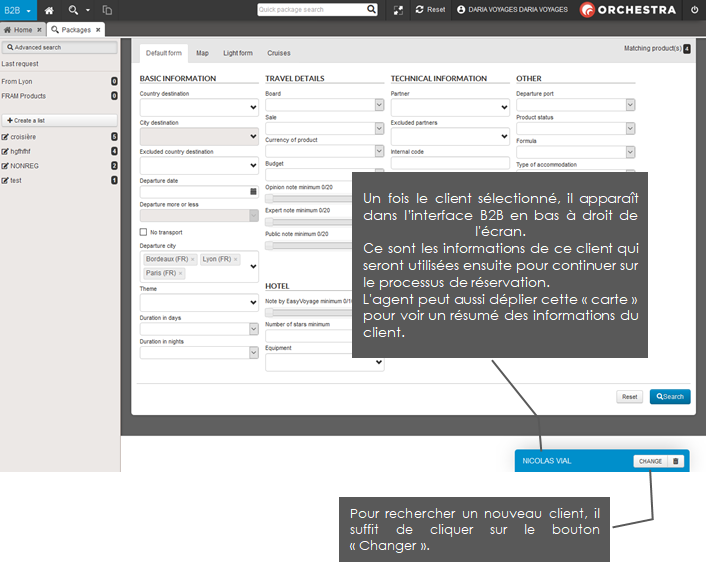The height and width of the screenshot is (562, 706).
Task: Click the copy windows icon
Action: point(107,10)
